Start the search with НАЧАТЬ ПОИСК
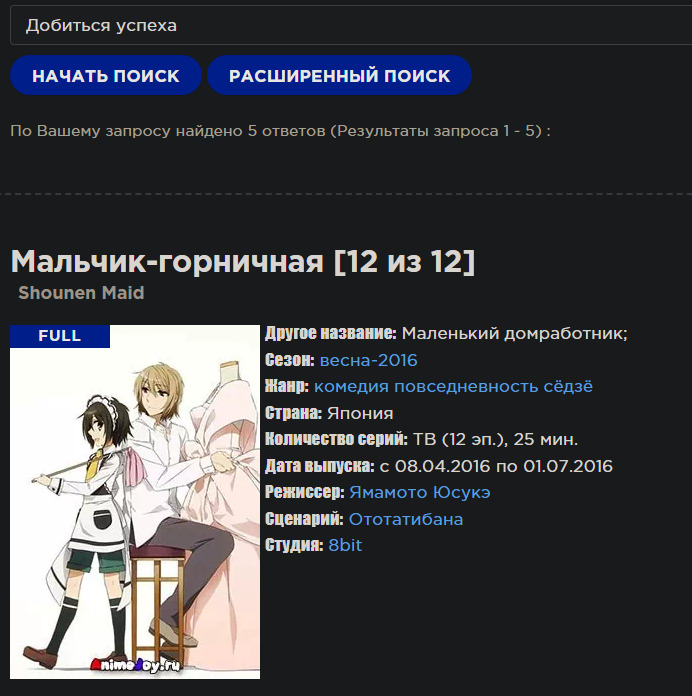Screen dimensions: 692x696 [x=106, y=75]
